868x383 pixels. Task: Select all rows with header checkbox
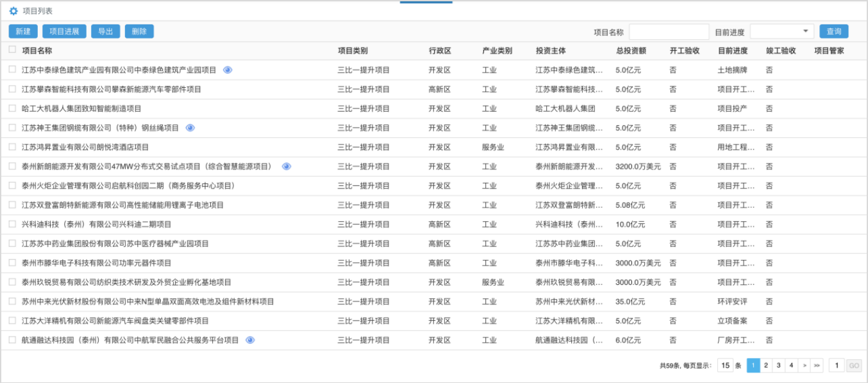point(12,50)
